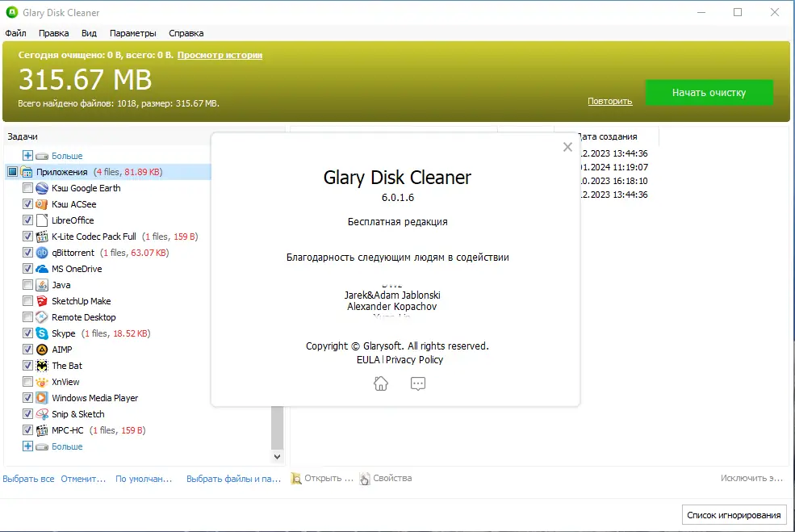
Task: Click the Свойства properties icon
Action: tap(365, 478)
